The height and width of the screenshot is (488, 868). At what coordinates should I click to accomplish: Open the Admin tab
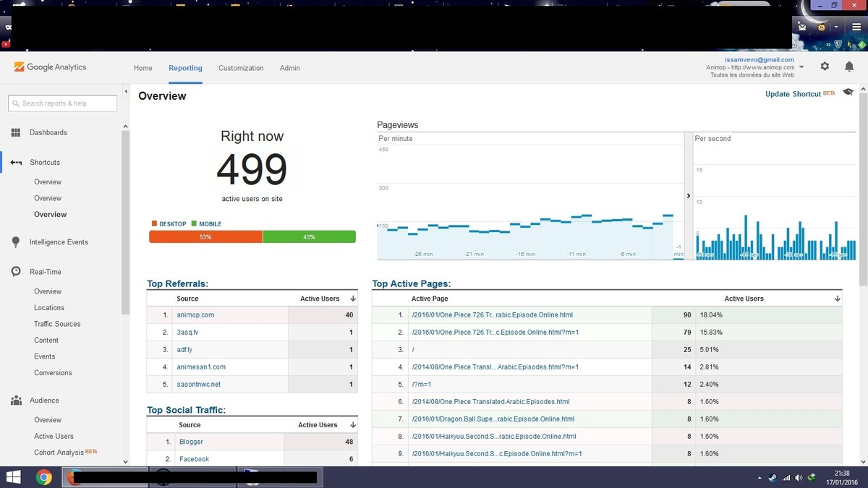(x=289, y=68)
